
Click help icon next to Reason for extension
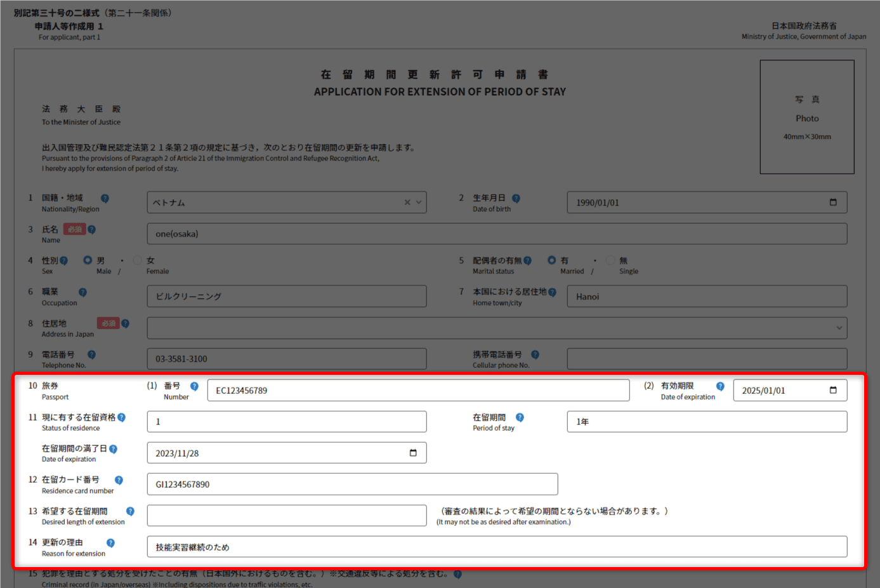(x=110, y=543)
